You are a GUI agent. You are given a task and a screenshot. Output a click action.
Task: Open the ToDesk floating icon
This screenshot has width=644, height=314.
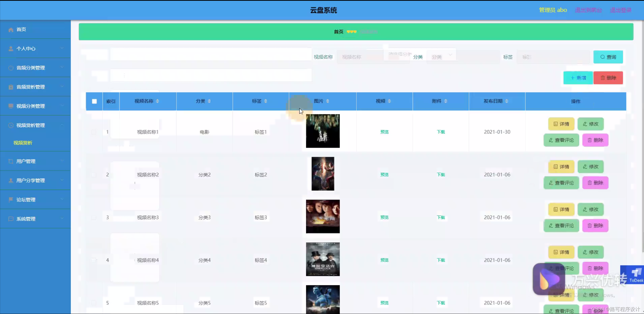point(635,275)
